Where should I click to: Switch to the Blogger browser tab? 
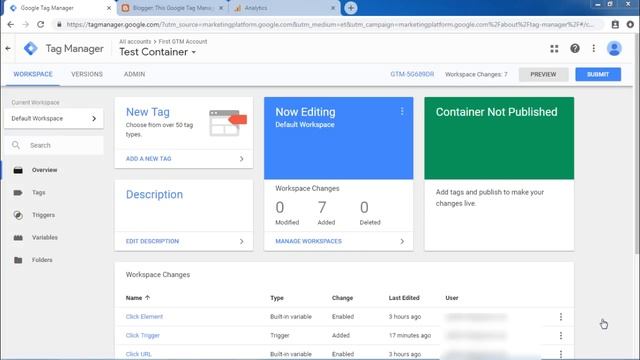tap(173, 8)
